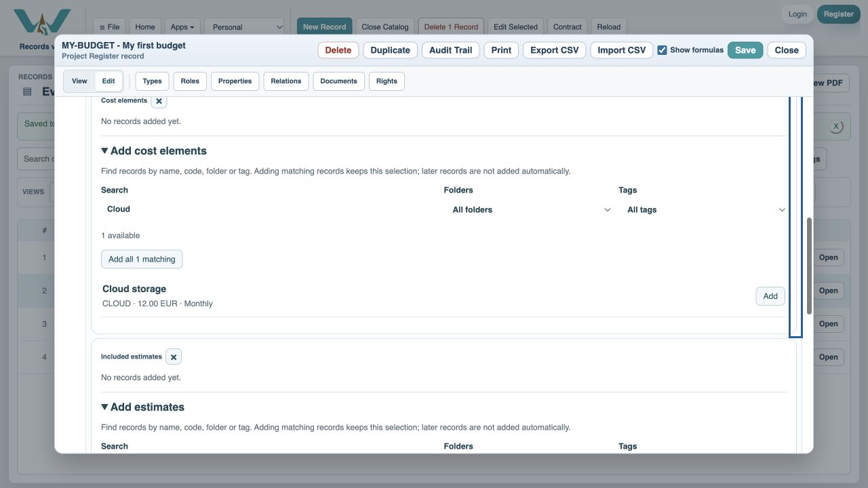Remove Cost elements with x icon
The width and height of the screenshot is (868, 488).
point(159,101)
